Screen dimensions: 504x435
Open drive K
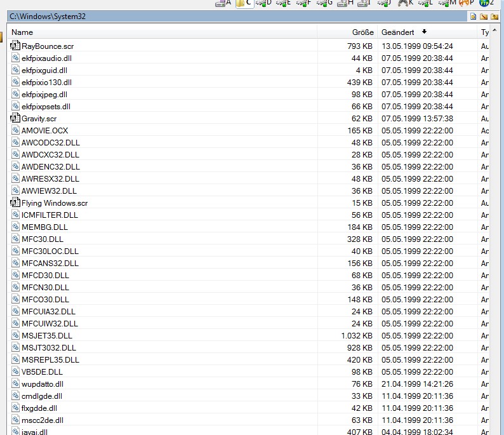point(406,3)
